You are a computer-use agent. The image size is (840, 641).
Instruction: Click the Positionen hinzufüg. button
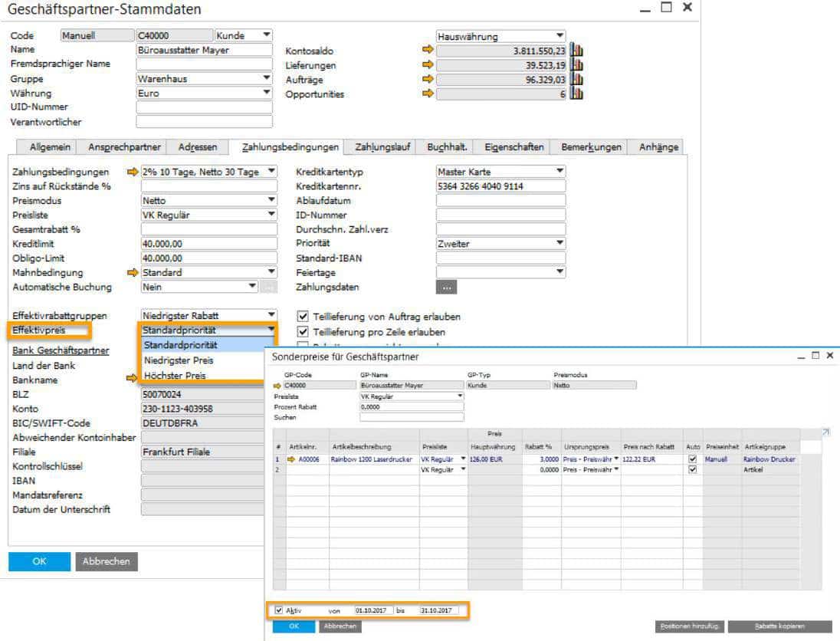690,626
